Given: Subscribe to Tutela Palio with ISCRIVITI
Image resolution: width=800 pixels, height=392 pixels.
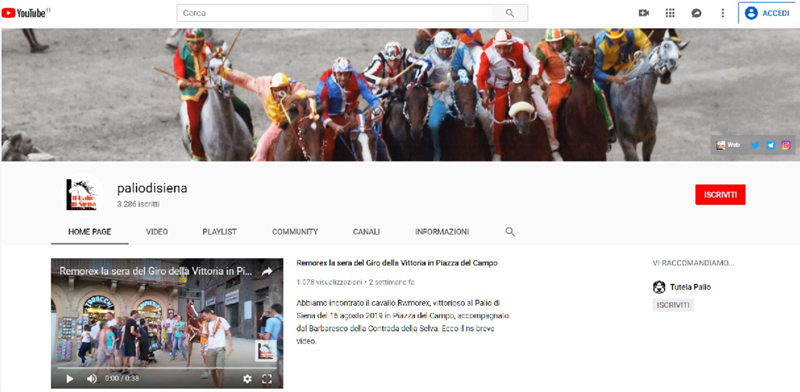Looking at the screenshot, I should click(673, 305).
